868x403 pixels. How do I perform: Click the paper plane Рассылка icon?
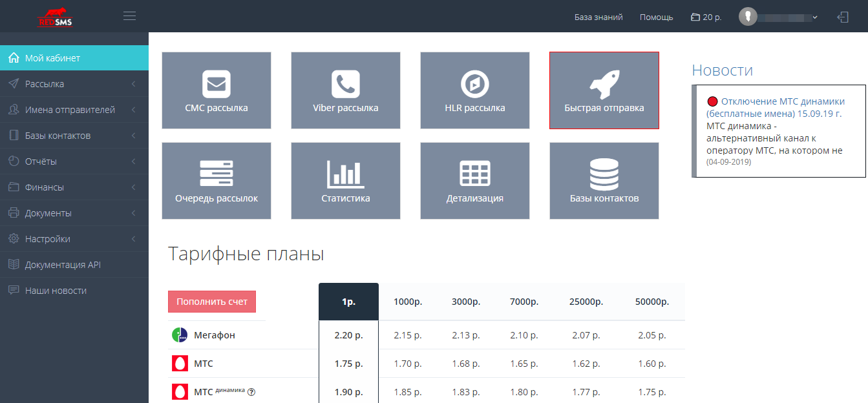pos(14,84)
